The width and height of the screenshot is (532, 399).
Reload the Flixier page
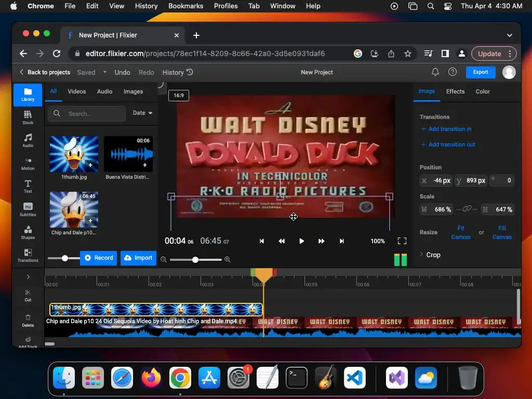coord(57,54)
